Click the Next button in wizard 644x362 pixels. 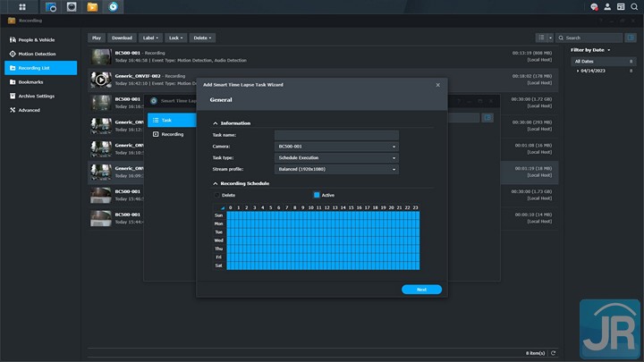tap(421, 290)
